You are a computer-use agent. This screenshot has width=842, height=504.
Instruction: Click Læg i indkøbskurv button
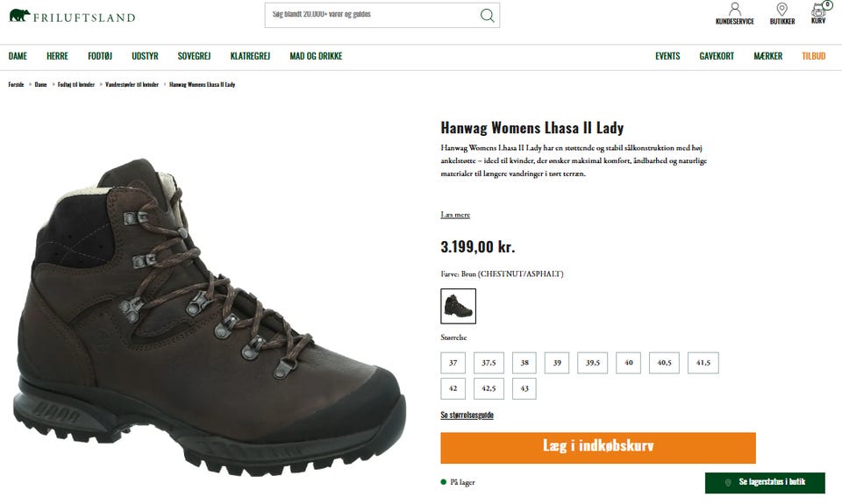[598, 448]
